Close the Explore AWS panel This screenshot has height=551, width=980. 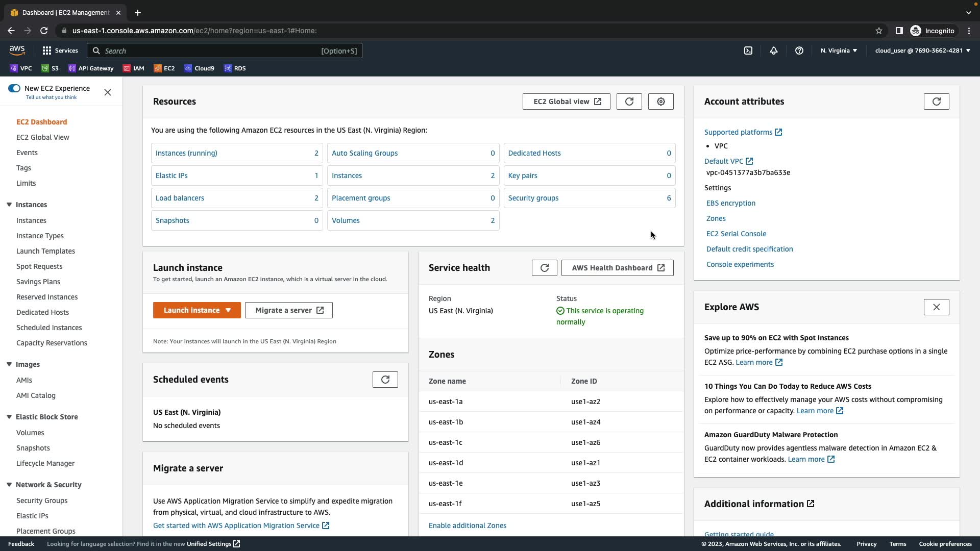[936, 307]
